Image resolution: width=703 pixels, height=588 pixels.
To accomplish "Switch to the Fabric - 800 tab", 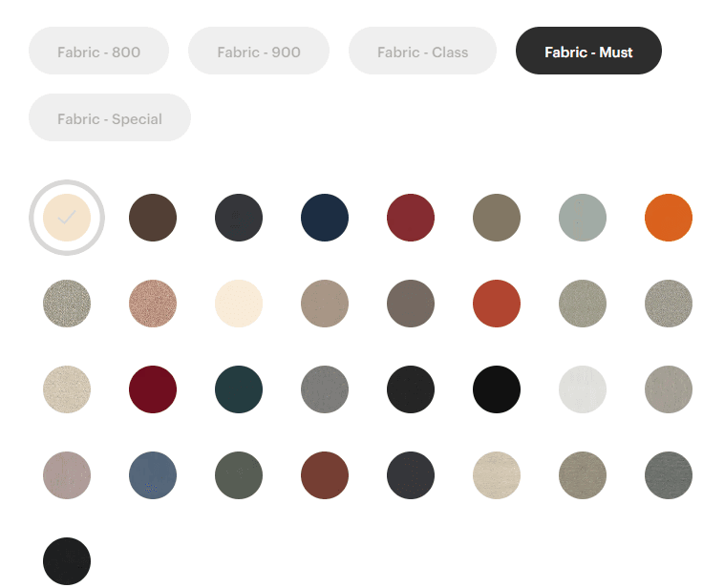I will tap(98, 52).
